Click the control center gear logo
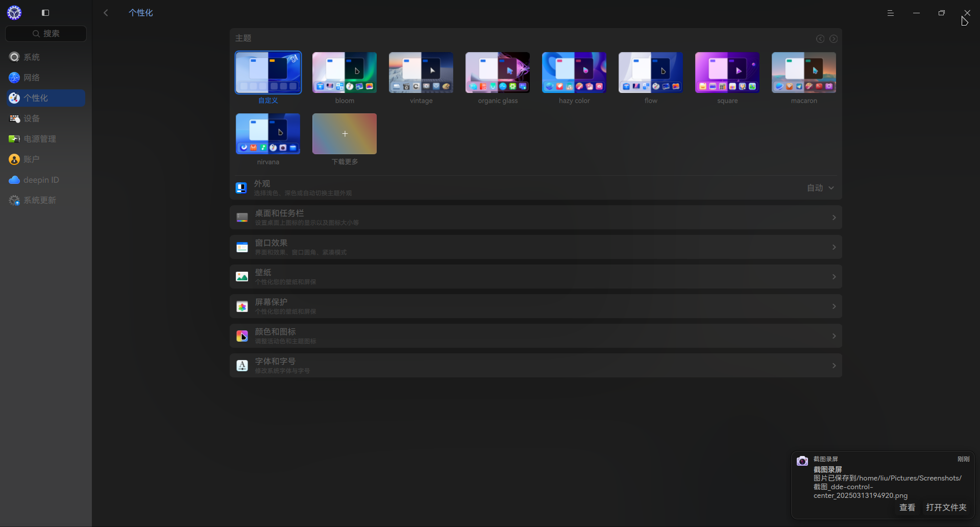 14,13
